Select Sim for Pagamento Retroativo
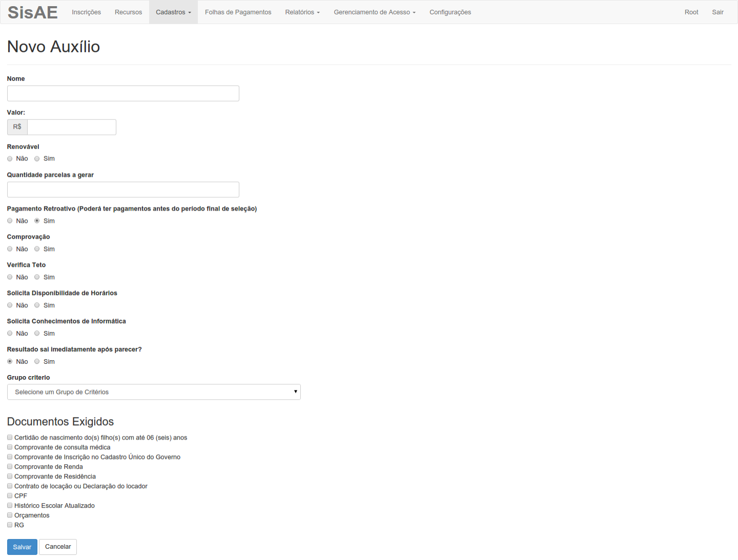 37,221
